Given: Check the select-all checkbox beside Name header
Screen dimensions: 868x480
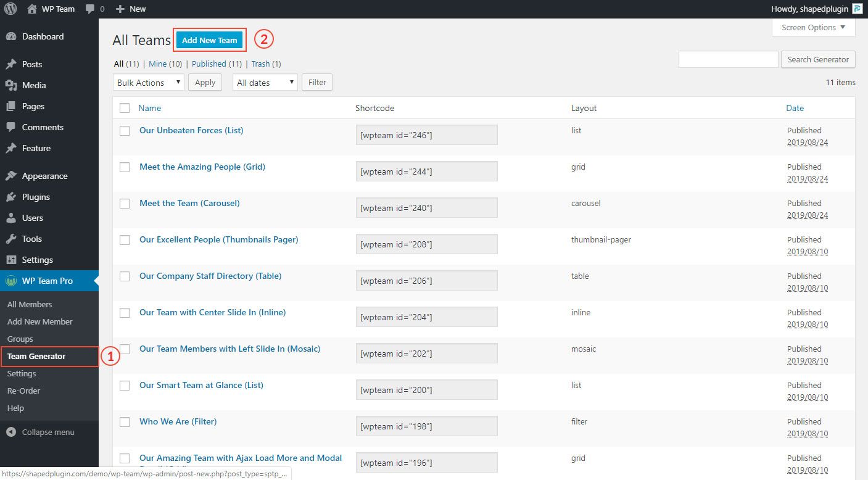Looking at the screenshot, I should [x=125, y=108].
